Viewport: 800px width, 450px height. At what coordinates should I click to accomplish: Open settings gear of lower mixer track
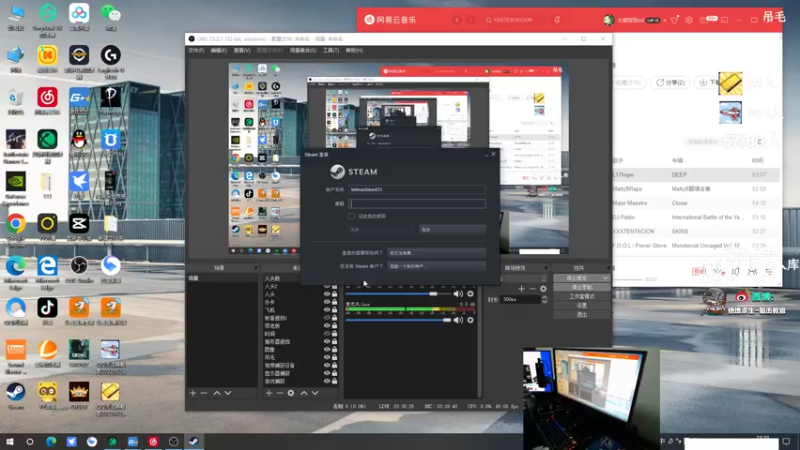click(470, 320)
